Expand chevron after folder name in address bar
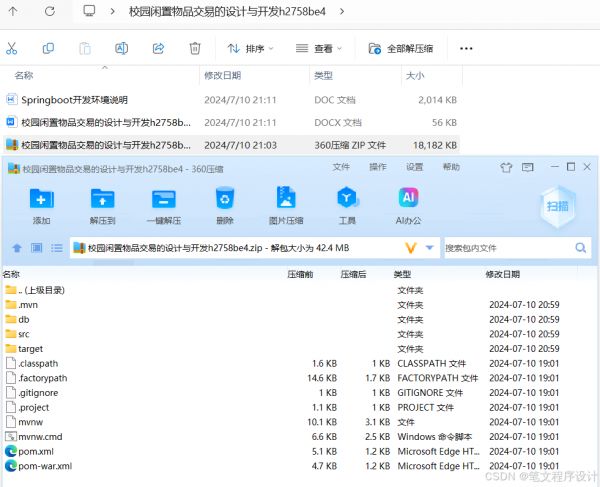Viewport: 600px width, 487px height. click(x=342, y=11)
